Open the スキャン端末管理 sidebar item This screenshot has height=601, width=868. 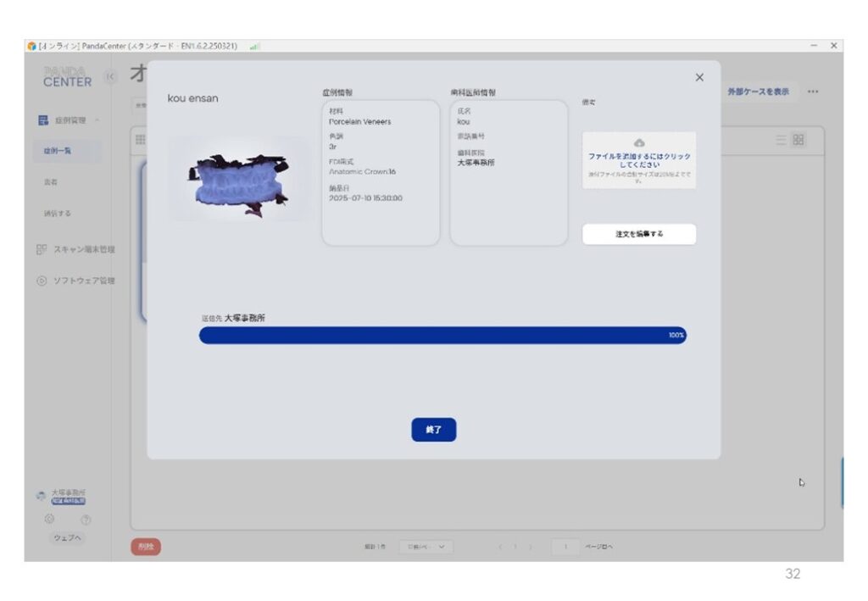[x=75, y=249]
